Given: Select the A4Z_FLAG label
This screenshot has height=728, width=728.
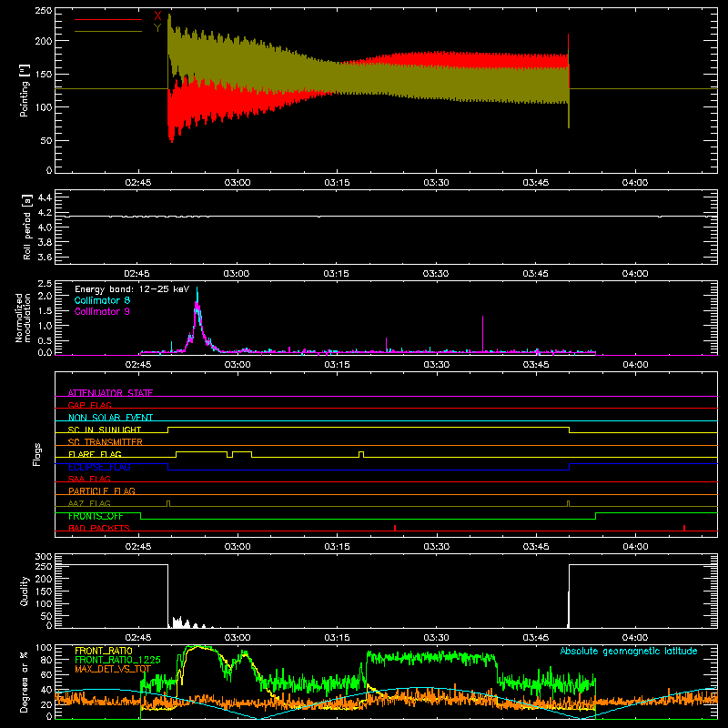Looking at the screenshot, I should click(89, 503).
